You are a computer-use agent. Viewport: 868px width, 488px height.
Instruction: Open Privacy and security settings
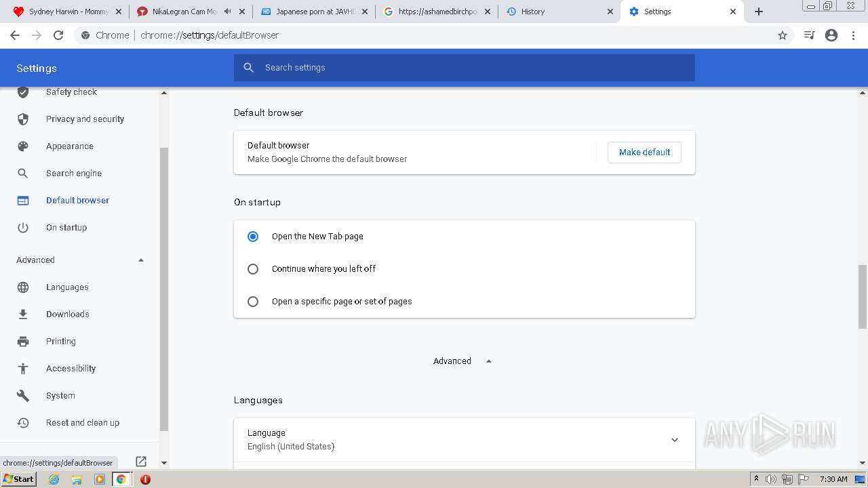tap(85, 119)
